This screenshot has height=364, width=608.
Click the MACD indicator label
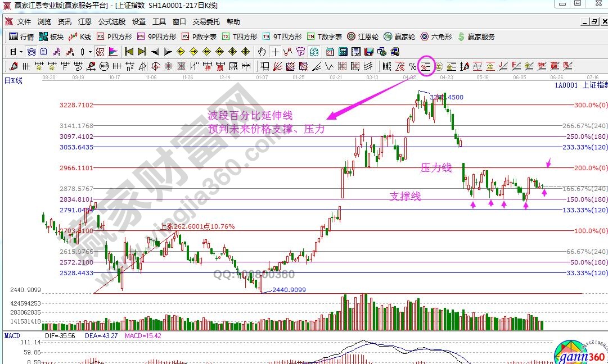tap(12, 335)
